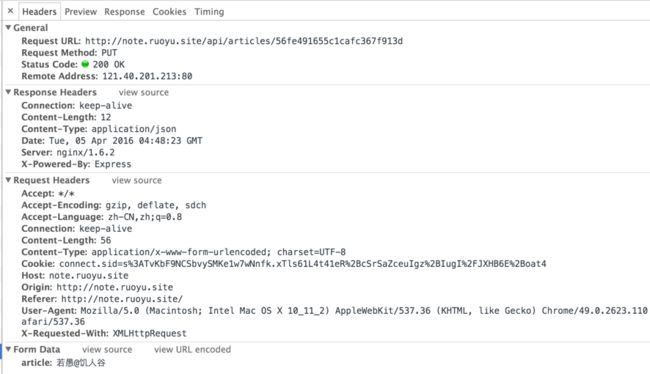Click the Request URL value
This screenshot has height=374, width=650.
244,41
